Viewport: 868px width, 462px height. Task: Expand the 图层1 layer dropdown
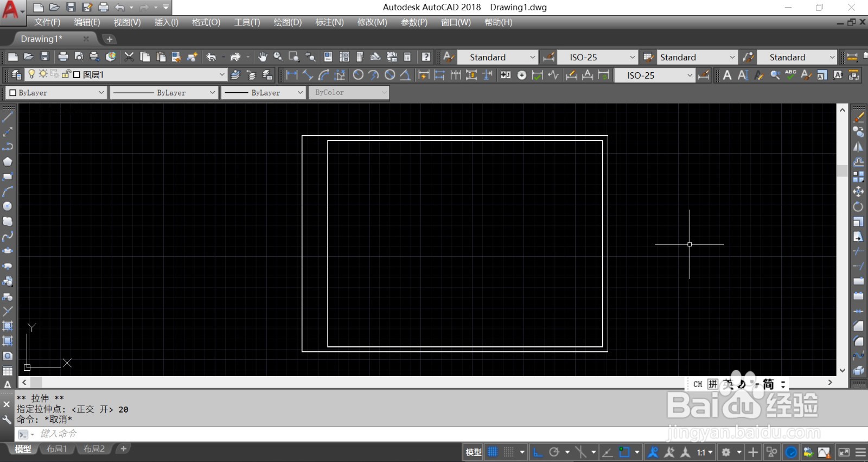(x=222, y=74)
